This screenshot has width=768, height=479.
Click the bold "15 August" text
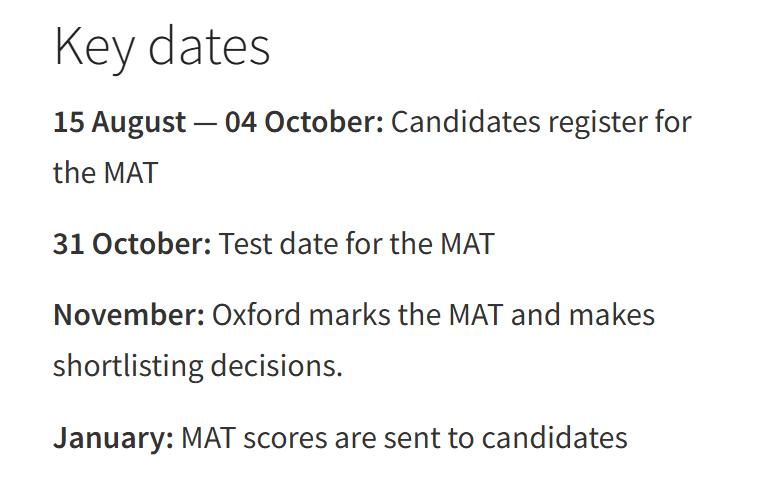coord(120,121)
